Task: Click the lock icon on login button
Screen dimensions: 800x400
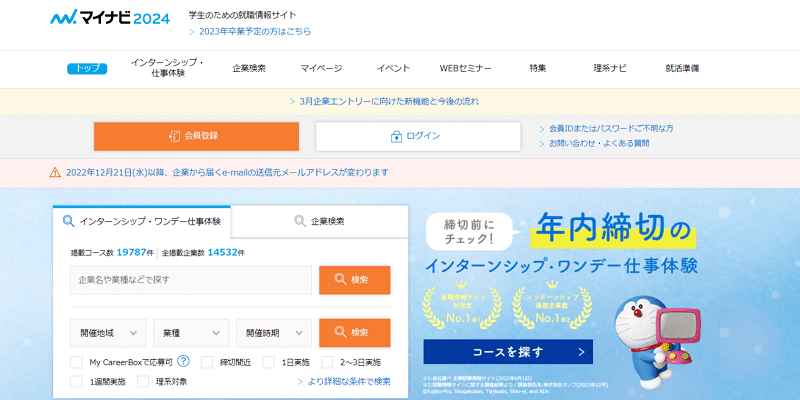Action: tap(396, 137)
